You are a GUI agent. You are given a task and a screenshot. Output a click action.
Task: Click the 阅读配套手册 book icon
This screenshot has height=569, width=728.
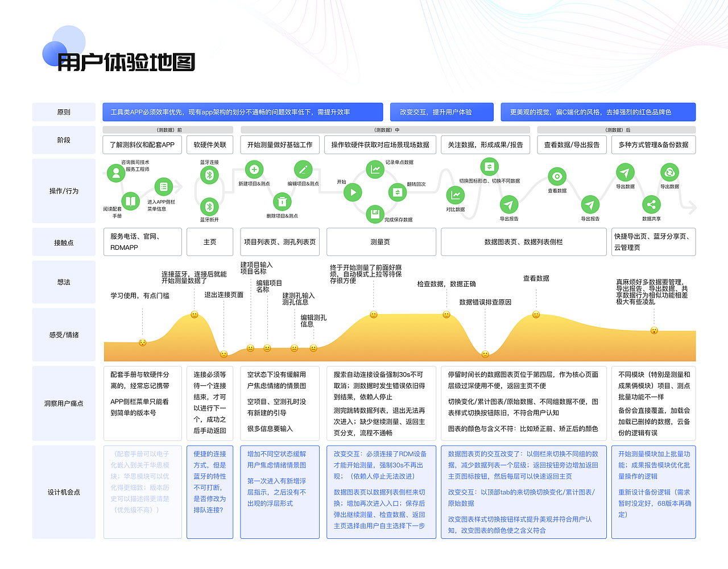pyautogui.click(x=130, y=201)
